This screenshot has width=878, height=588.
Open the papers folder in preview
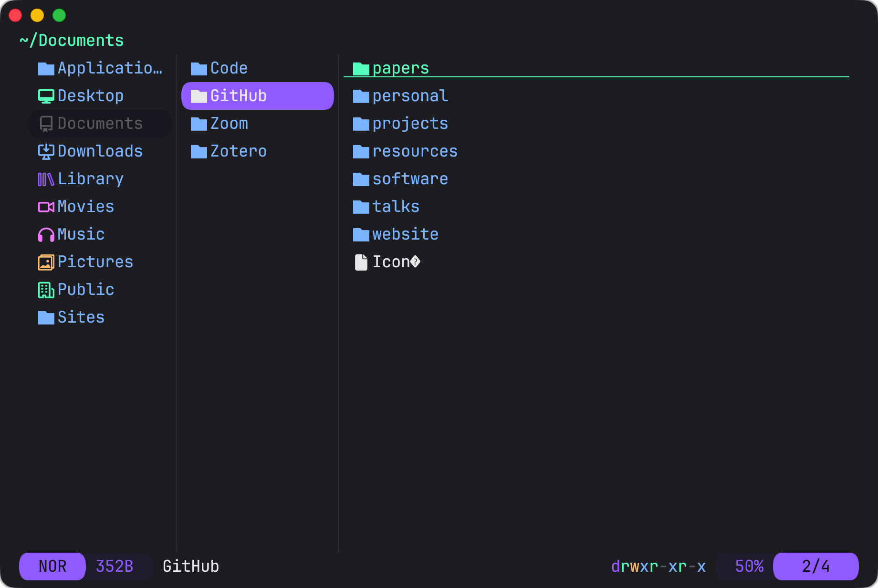point(400,68)
